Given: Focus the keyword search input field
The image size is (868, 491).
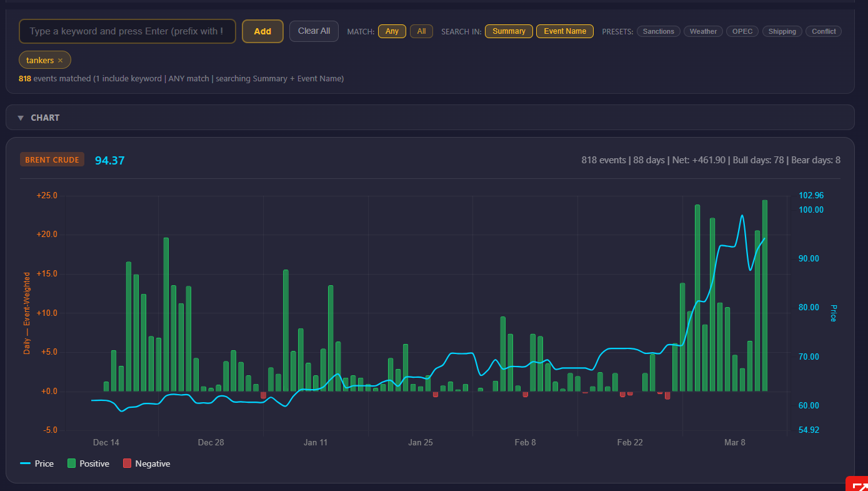Looking at the screenshot, I should click(x=127, y=31).
